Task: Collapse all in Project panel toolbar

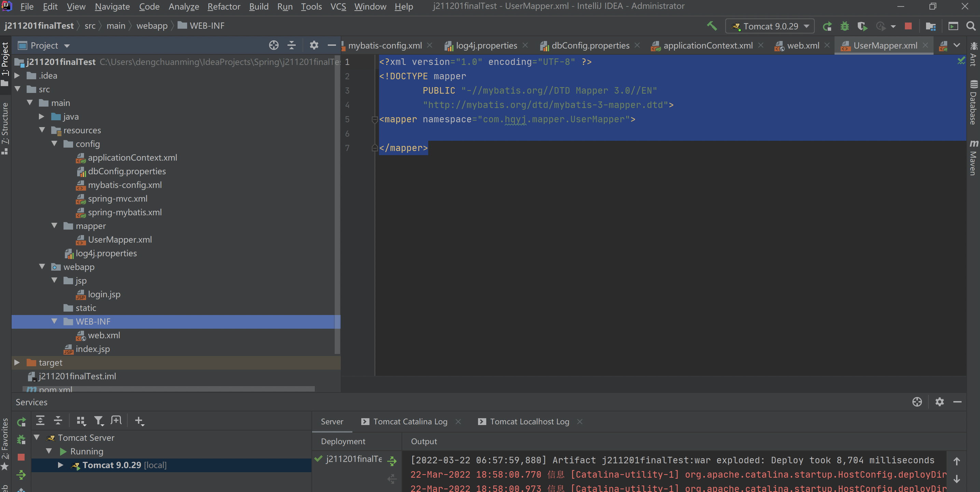Action: pos(291,45)
